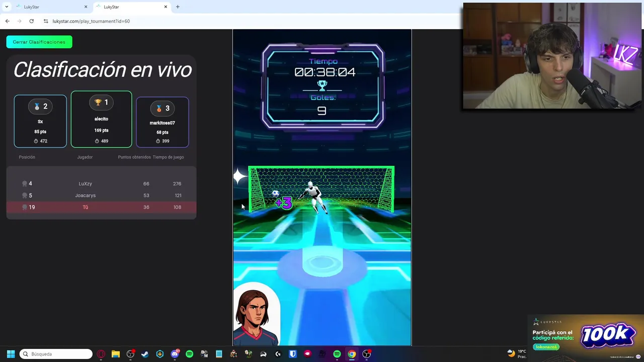Screen dimensions: 644x362
Task: Click the soccer ball in the net
Action: [x=276, y=194]
